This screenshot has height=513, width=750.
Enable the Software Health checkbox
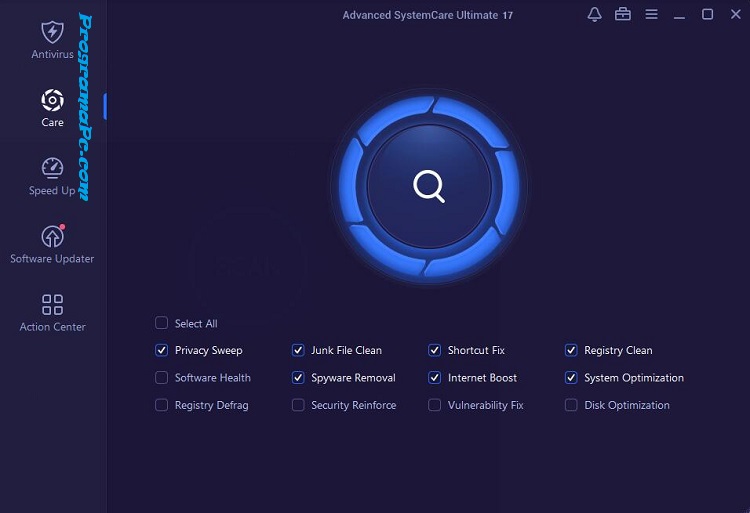162,378
